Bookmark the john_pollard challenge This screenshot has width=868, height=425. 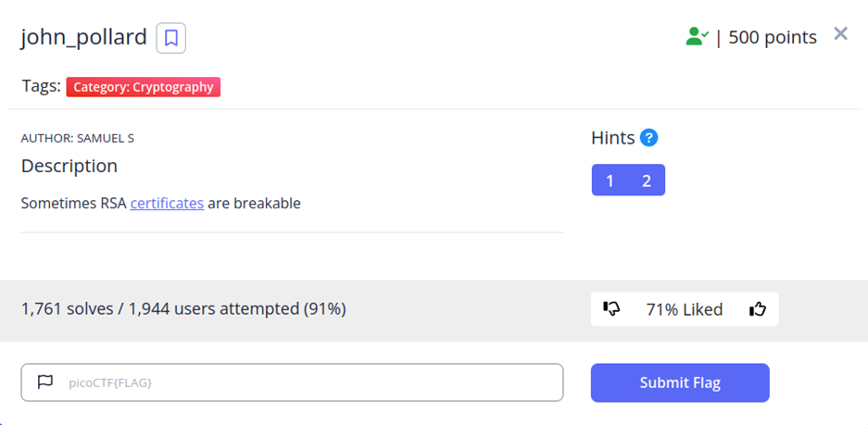tap(171, 38)
